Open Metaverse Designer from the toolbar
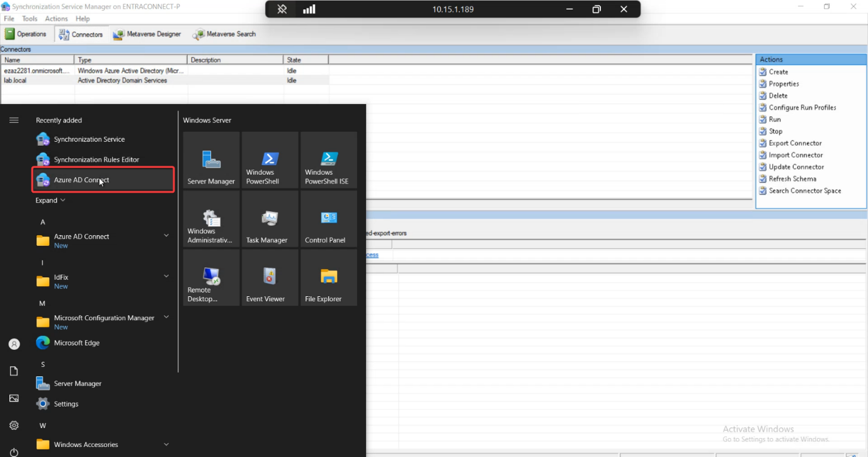The image size is (868, 457). click(147, 34)
